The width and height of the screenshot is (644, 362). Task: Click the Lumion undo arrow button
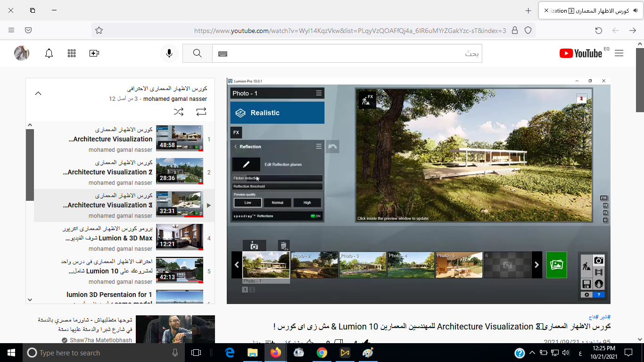[x=332, y=147]
